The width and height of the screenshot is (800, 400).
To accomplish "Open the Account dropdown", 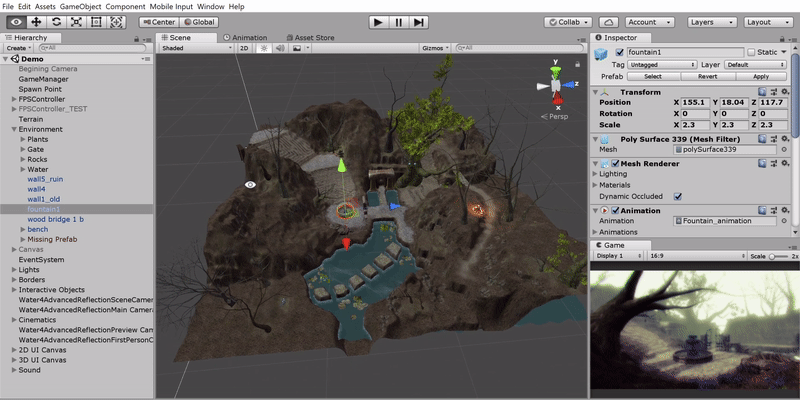I will (x=649, y=22).
